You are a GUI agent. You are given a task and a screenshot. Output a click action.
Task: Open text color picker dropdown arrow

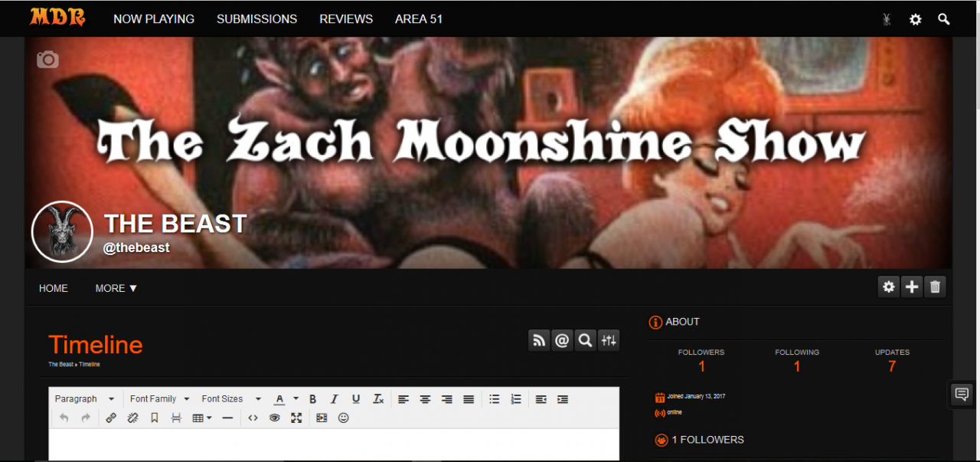pyautogui.click(x=296, y=399)
